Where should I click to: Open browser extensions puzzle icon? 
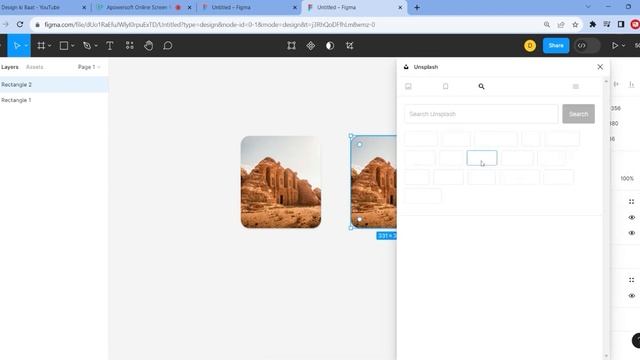coord(593,24)
